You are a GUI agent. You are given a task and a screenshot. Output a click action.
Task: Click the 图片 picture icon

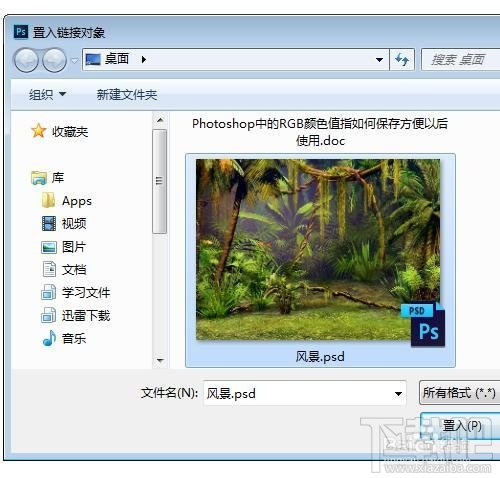click(49, 247)
